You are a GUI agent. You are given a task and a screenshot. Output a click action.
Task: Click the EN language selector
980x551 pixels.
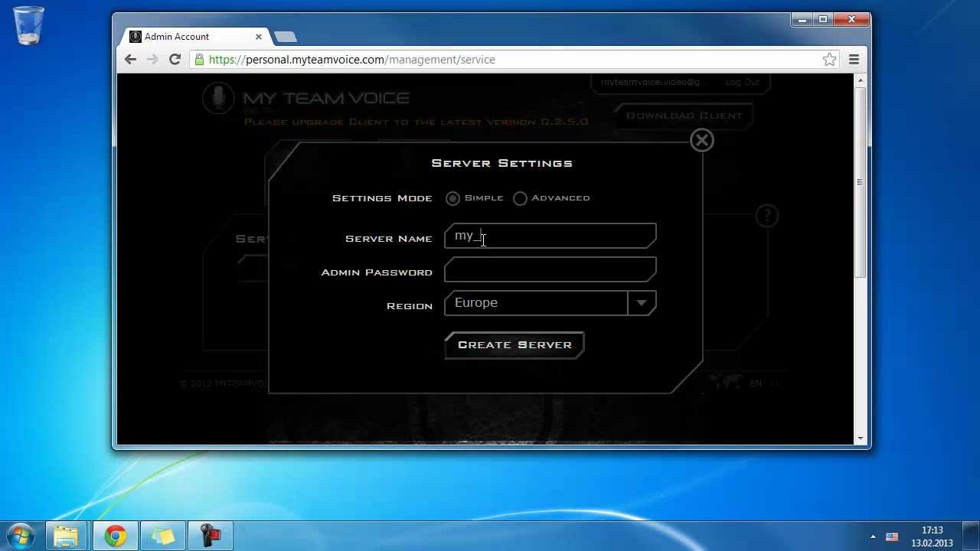point(756,383)
